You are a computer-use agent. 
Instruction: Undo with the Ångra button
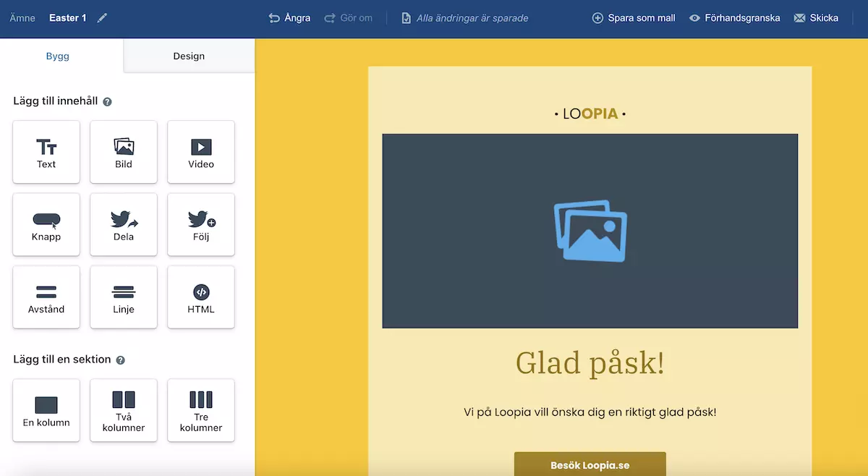click(289, 18)
